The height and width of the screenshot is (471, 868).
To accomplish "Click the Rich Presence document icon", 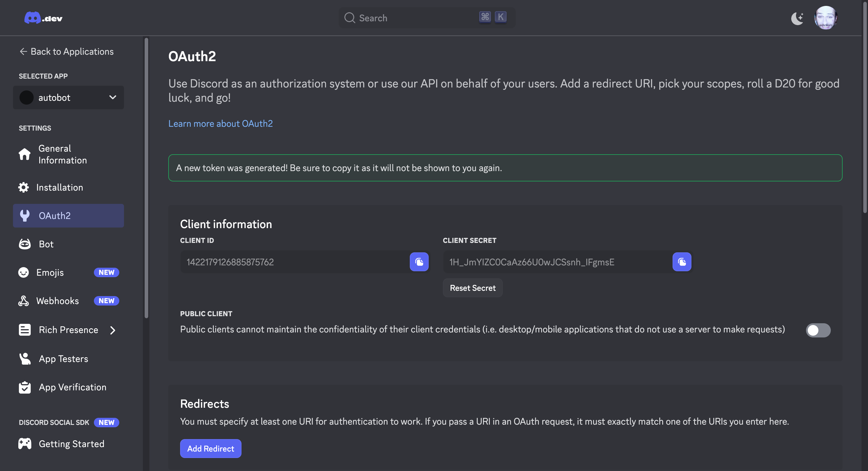I will [25, 330].
